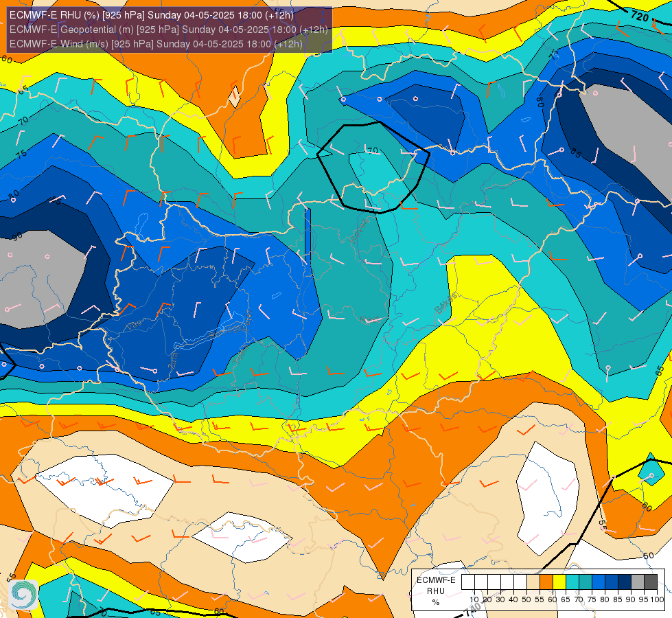Pick the teal 70-75 legend swatch
Viewport: 672px width, 618px height.
coord(586,582)
